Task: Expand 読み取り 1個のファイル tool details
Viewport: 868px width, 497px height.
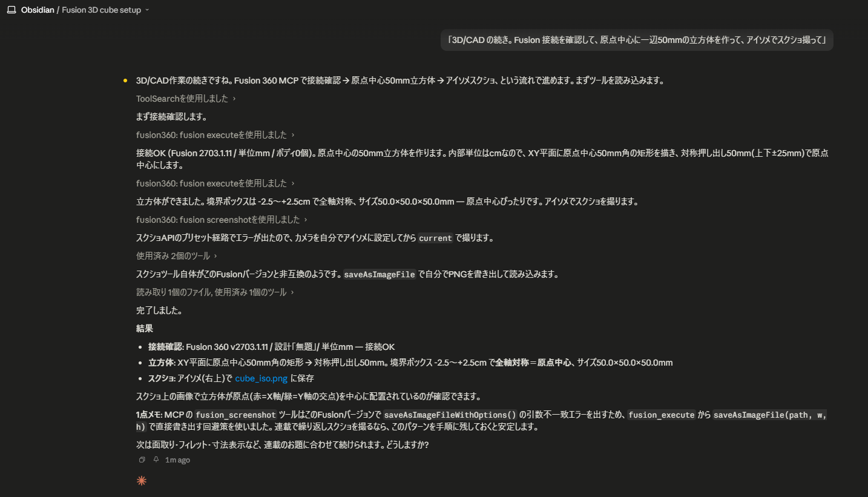Action: (x=215, y=292)
